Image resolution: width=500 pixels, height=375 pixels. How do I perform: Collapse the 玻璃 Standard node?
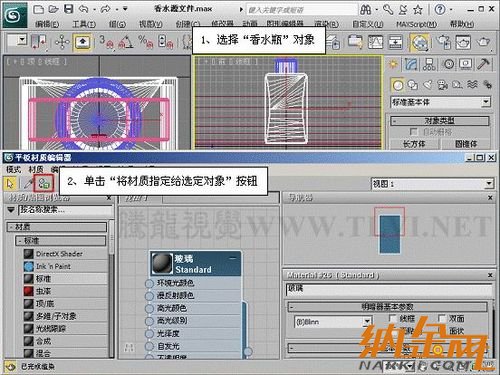tap(233, 258)
